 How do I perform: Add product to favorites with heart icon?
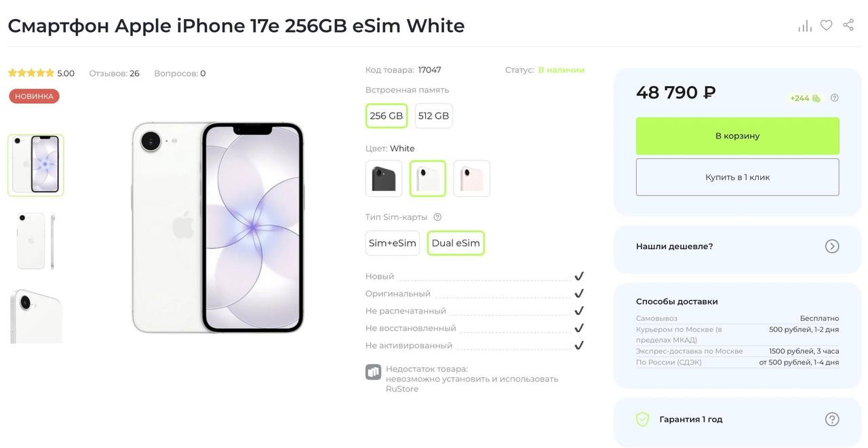(x=826, y=25)
